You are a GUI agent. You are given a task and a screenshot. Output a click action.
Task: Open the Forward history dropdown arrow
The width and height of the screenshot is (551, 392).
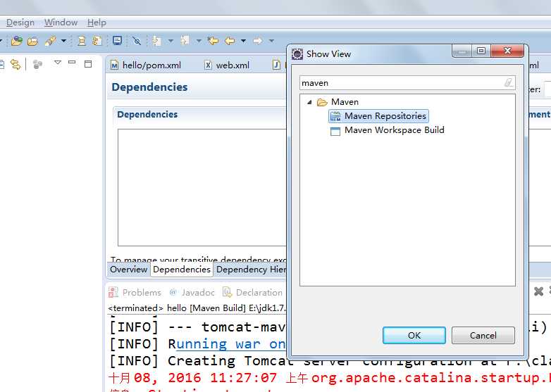272,41
